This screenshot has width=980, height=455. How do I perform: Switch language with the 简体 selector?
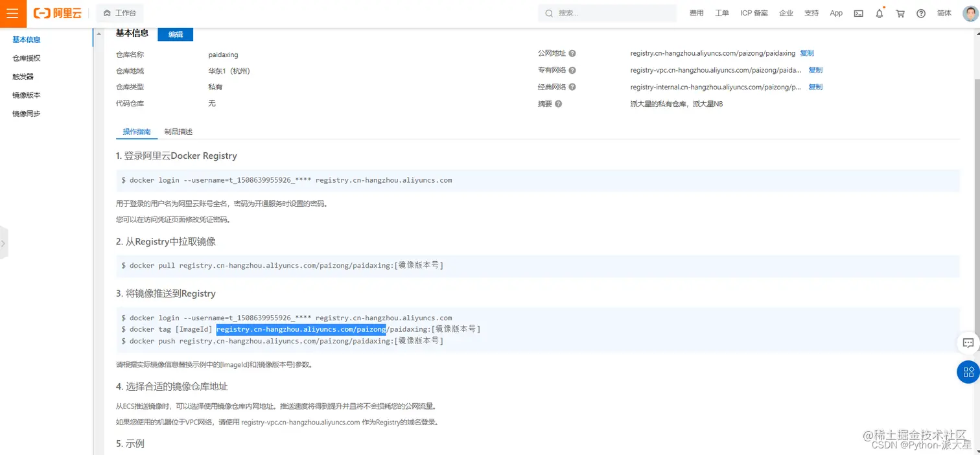click(944, 13)
